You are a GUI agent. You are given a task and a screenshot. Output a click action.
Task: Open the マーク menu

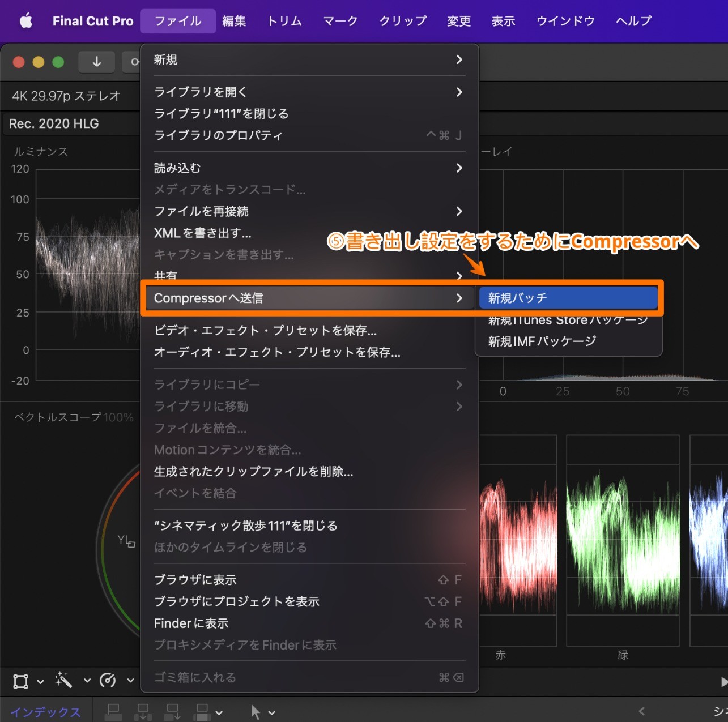340,22
